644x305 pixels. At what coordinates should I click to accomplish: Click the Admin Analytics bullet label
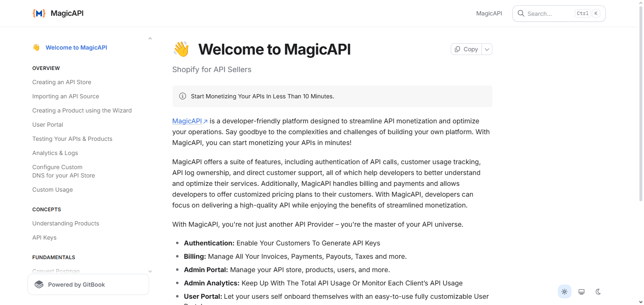(x=212, y=283)
